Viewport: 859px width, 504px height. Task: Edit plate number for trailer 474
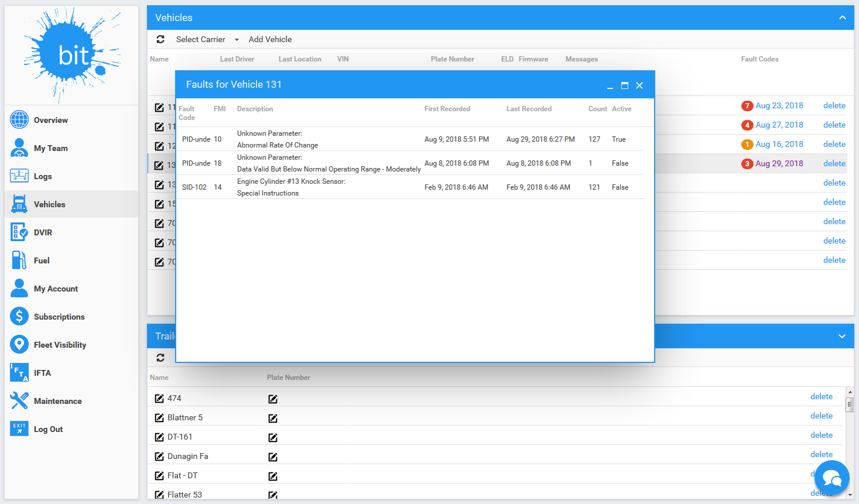tap(273, 399)
